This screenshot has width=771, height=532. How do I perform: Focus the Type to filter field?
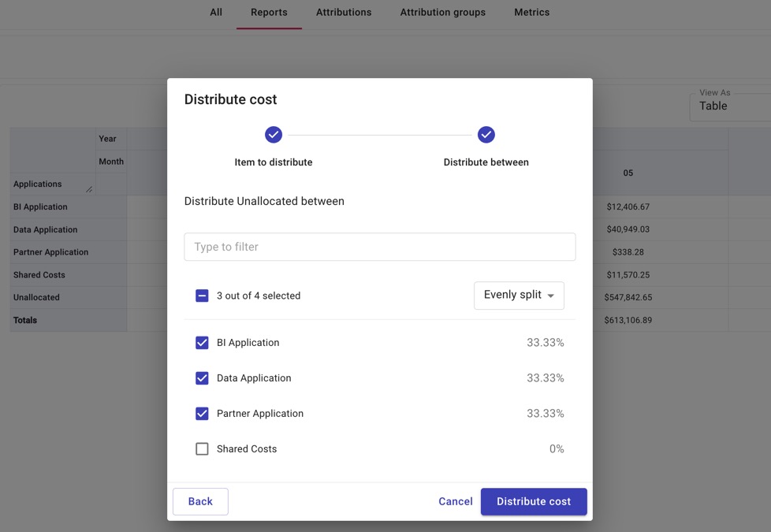coord(380,247)
